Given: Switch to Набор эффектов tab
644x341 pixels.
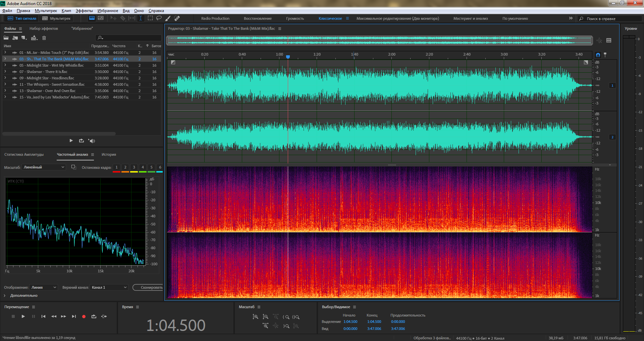Looking at the screenshot, I should 44,28.
